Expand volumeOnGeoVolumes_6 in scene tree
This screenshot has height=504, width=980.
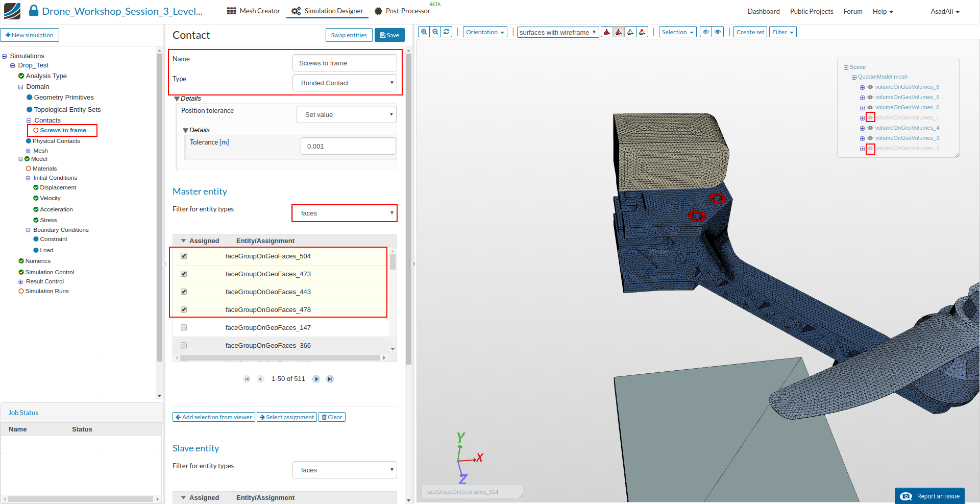[x=862, y=87]
